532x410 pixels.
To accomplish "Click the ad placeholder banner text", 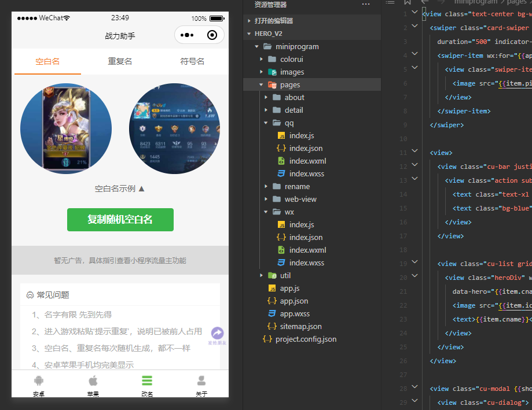I will (x=120, y=261).
